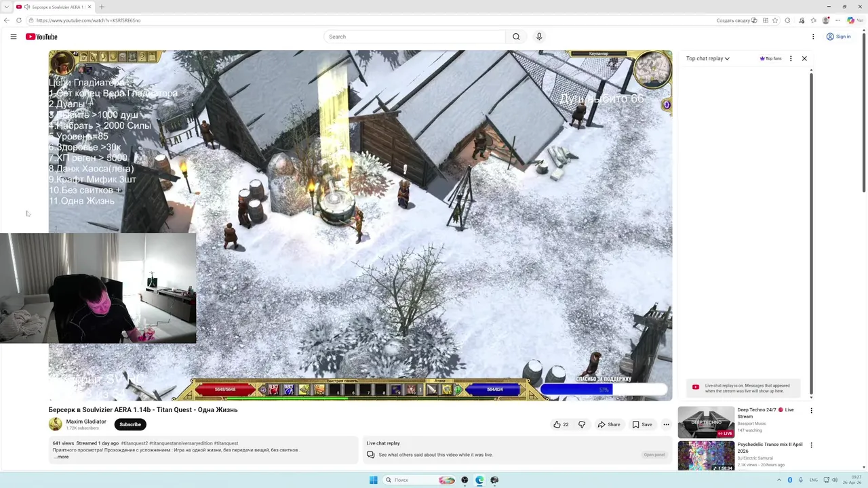Select the Берсерк в Soulvizier browser tab
This screenshot has height=488, width=868.
[x=55, y=7]
